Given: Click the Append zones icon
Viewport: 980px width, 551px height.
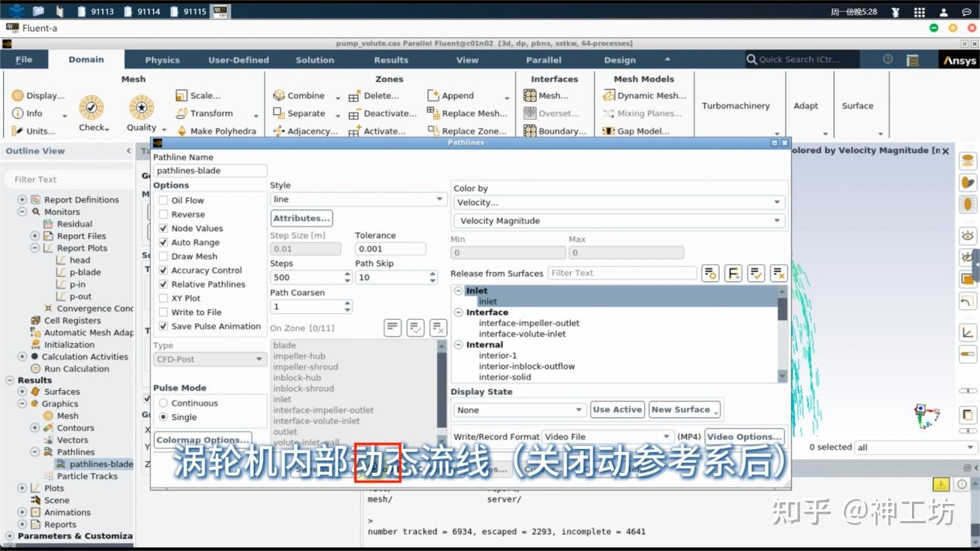Looking at the screenshot, I should (433, 96).
